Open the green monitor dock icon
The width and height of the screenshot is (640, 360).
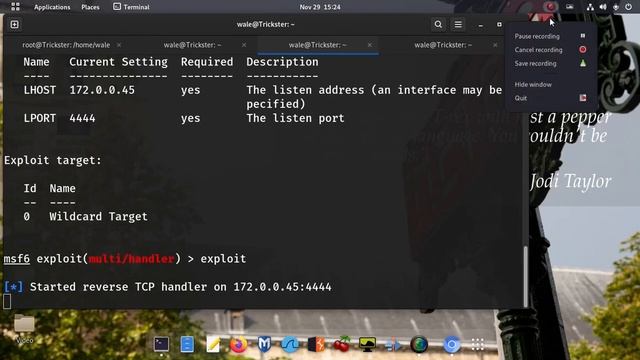367,344
